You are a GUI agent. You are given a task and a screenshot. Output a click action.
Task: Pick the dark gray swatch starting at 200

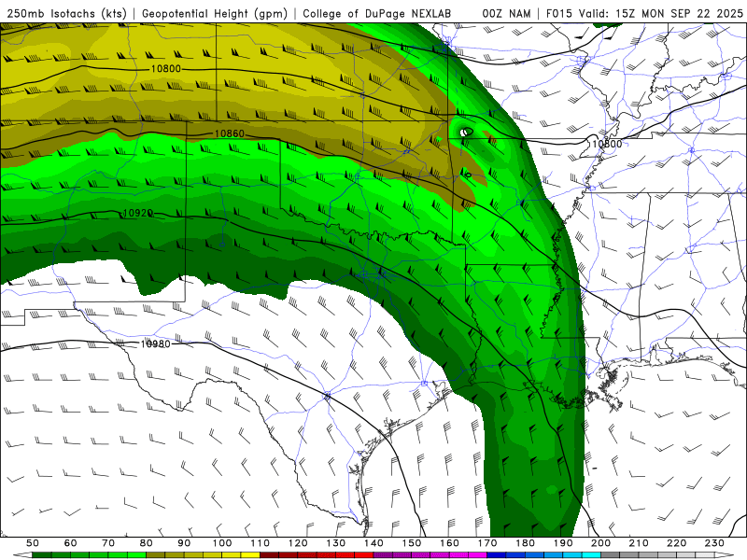click(611, 555)
